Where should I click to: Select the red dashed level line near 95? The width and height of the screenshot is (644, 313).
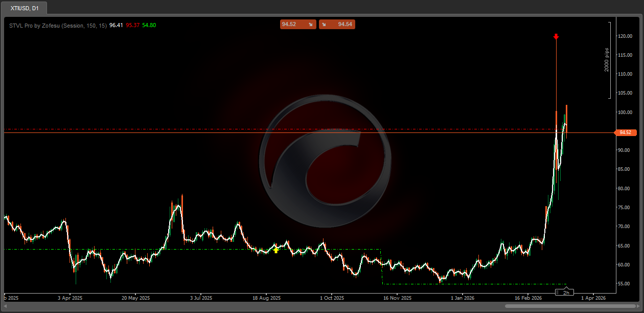(204, 129)
